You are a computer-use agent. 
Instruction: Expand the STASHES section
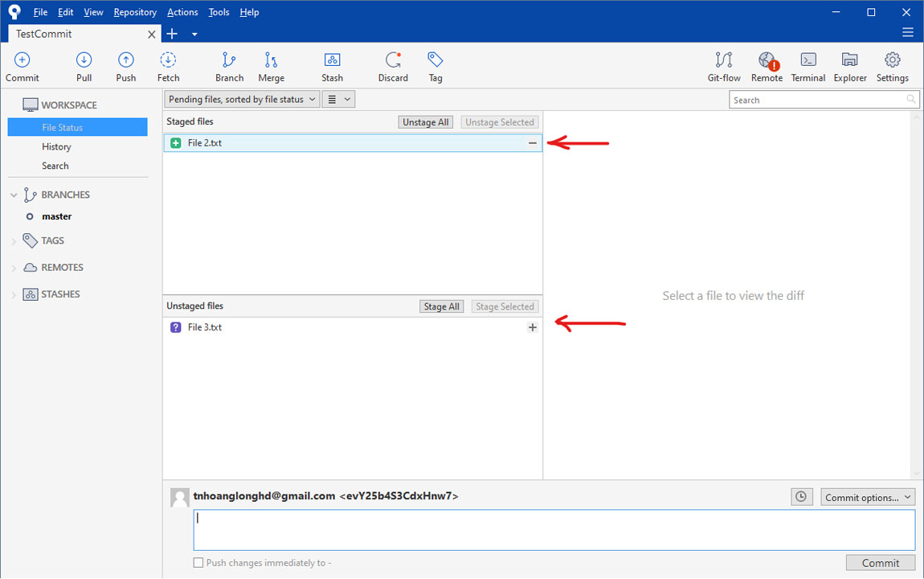coord(14,295)
